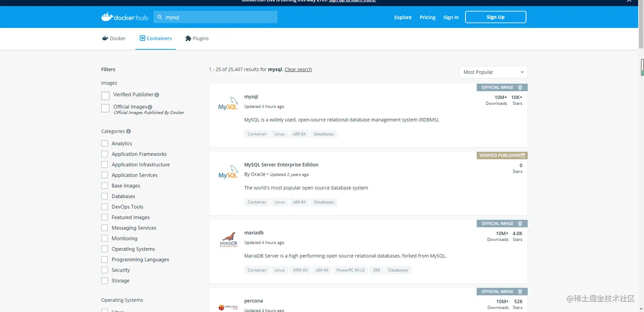Image resolution: width=644 pixels, height=312 pixels.
Task: Open the percona repository result
Action: [x=253, y=301]
